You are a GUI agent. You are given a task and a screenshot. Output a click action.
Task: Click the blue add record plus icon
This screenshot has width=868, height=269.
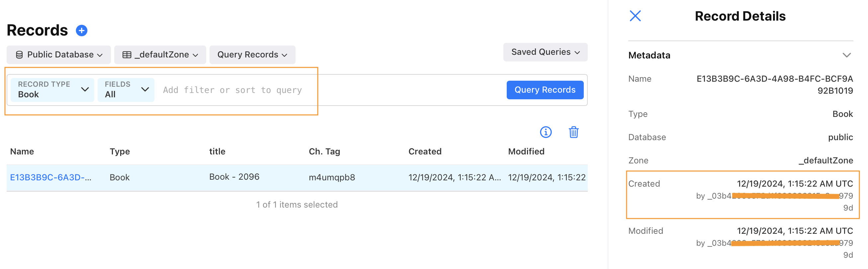point(82,31)
